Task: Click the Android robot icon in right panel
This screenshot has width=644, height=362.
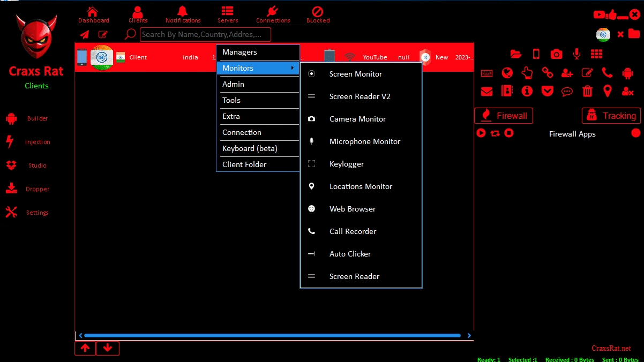Action: point(627,73)
